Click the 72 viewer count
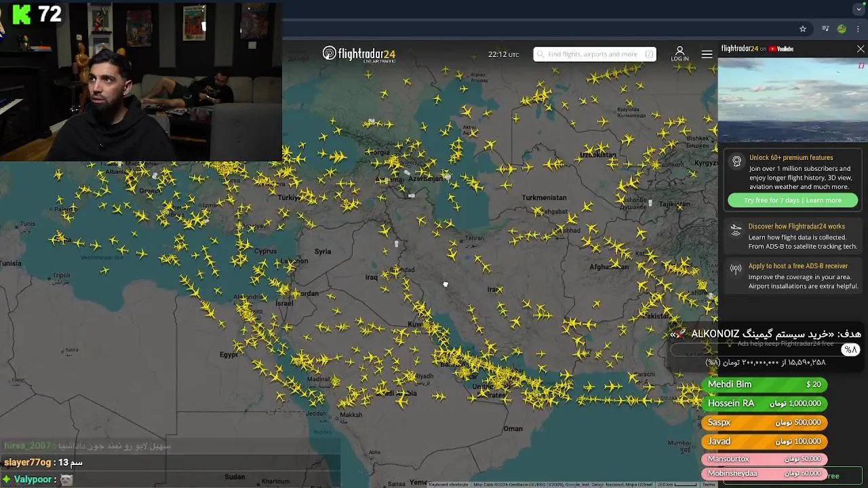The image size is (868, 488). pos(50,14)
